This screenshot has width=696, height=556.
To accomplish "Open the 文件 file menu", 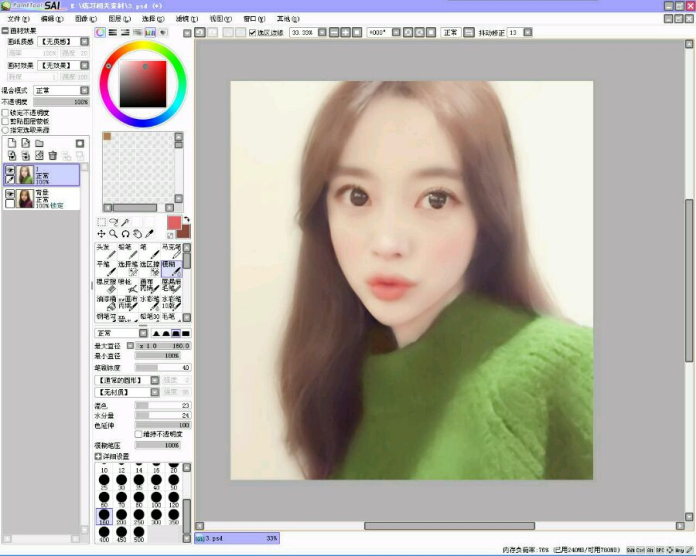I will point(18,19).
